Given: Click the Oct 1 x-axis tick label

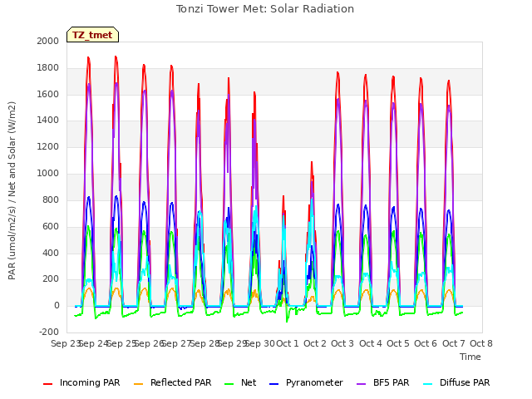Looking at the screenshot, I should coord(288,343).
